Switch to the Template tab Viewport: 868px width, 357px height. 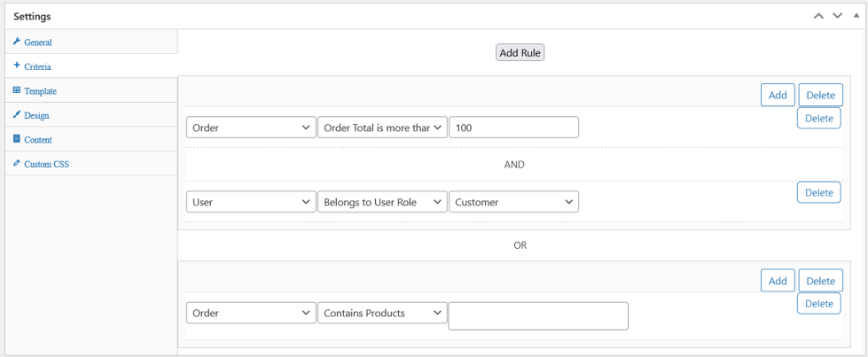(x=41, y=91)
